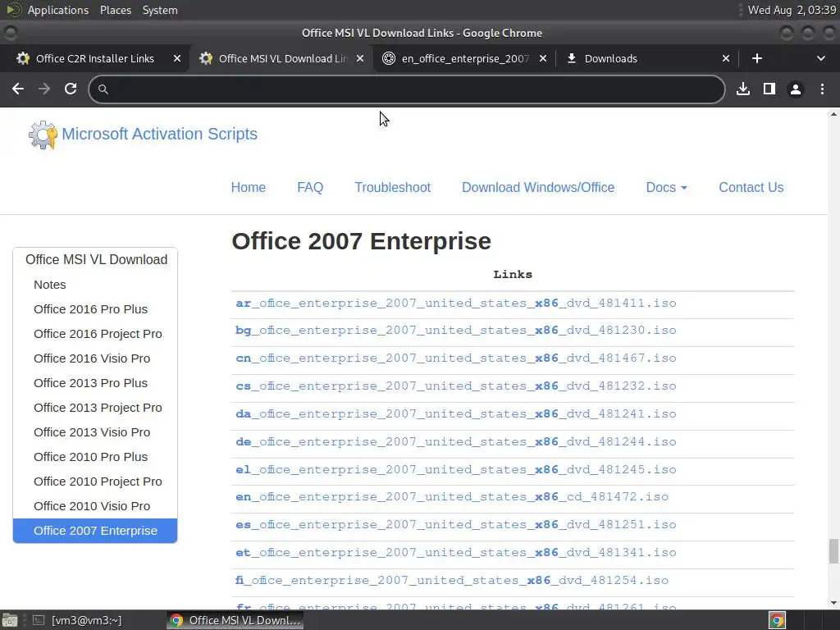This screenshot has width=840, height=630.
Task: Select Office 2007 Enterprise sidebar item
Action: (95, 531)
